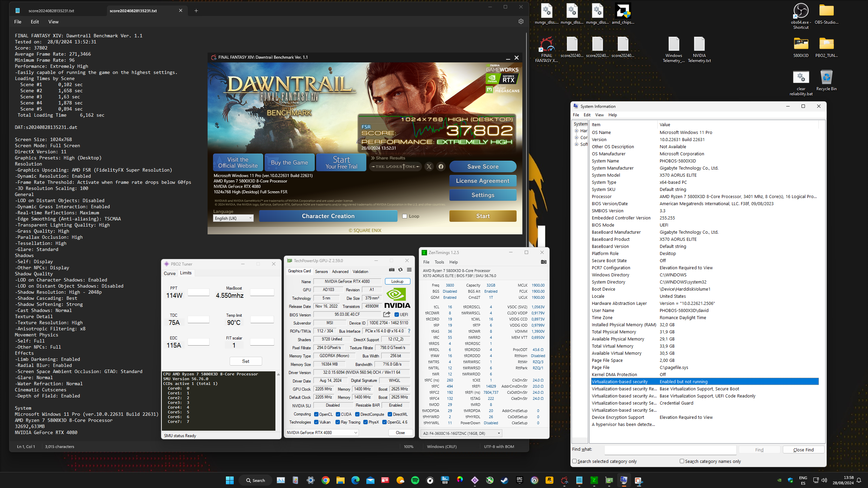Open License Agreement in benchmark
This screenshot has height=488, width=868.
(483, 181)
